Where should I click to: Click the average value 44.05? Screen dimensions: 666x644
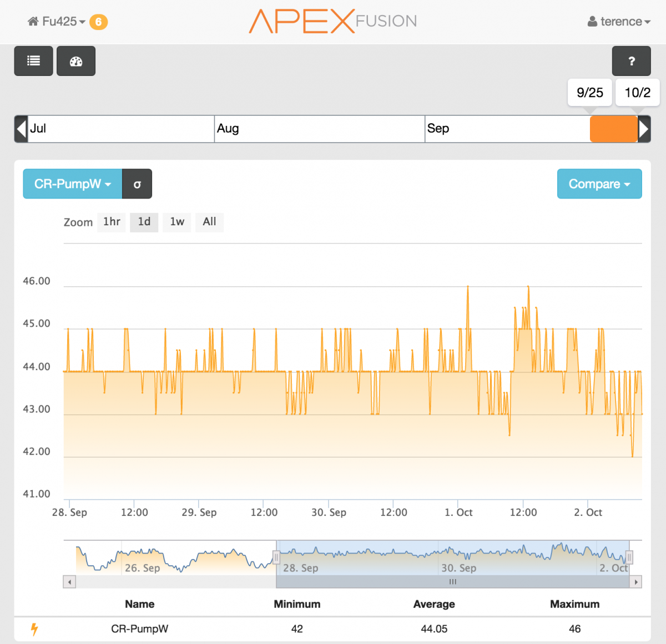(x=434, y=629)
